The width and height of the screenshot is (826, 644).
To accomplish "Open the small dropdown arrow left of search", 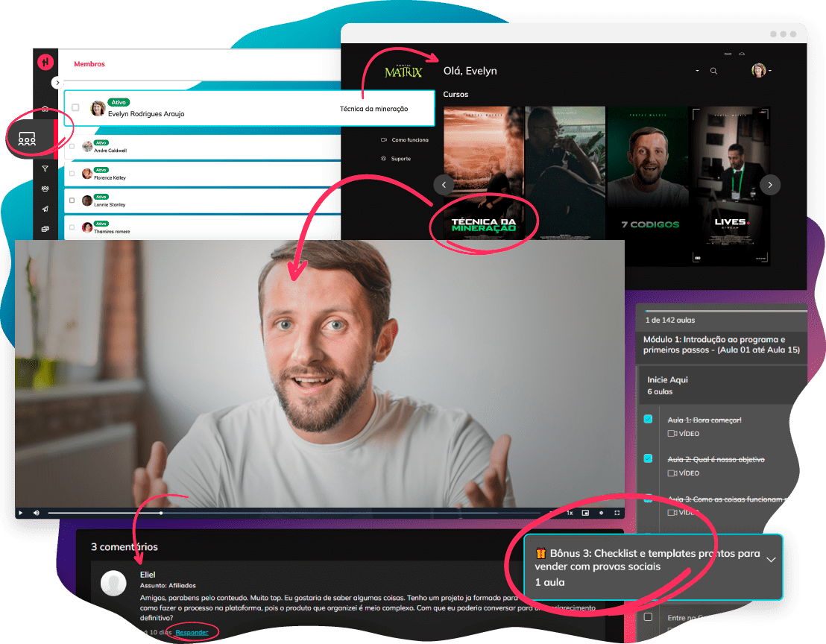I will 698,71.
